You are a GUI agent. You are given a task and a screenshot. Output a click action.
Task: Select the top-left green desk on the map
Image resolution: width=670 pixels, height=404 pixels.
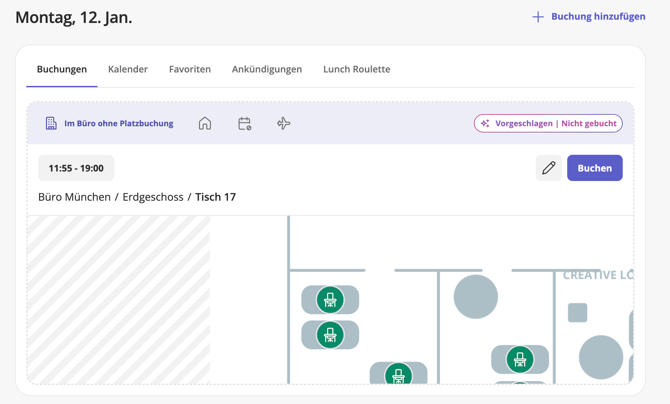pyautogui.click(x=330, y=299)
